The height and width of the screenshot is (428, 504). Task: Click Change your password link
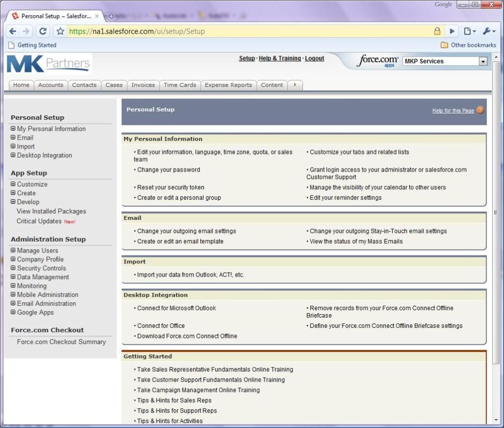pyautogui.click(x=168, y=170)
